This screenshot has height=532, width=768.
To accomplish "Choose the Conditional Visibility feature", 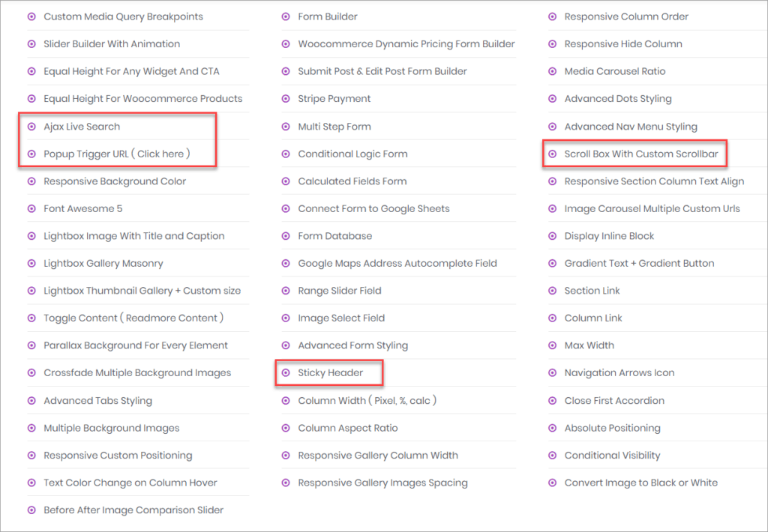I will (x=612, y=455).
